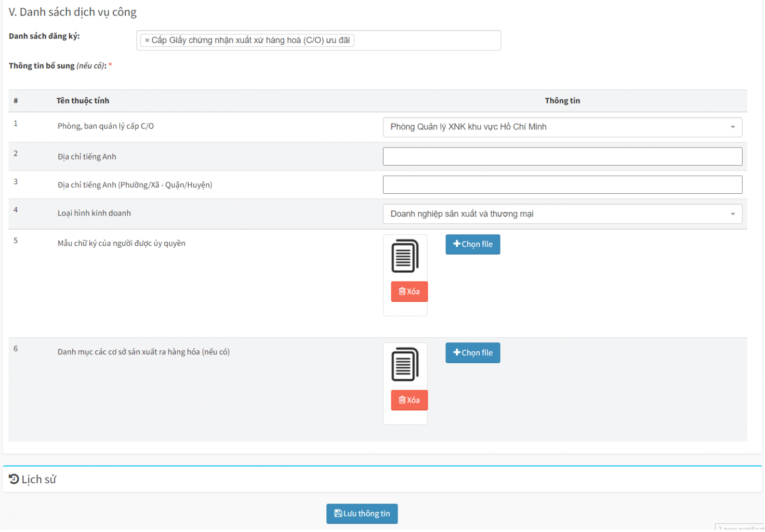Click the Tên thuộc tính column header

(x=83, y=101)
